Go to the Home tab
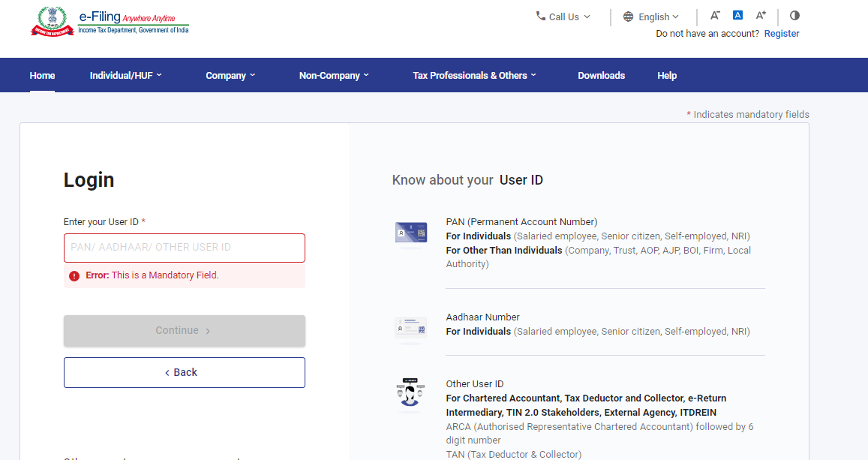The width and height of the screenshot is (868, 460). pos(42,75)
